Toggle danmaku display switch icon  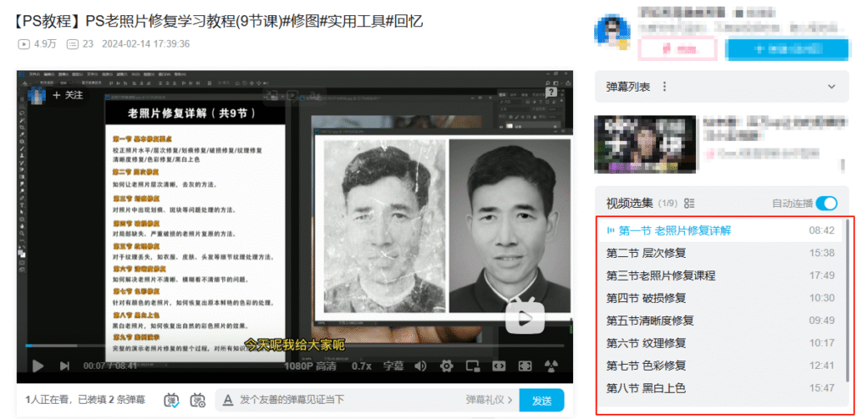tap(172, 400)
